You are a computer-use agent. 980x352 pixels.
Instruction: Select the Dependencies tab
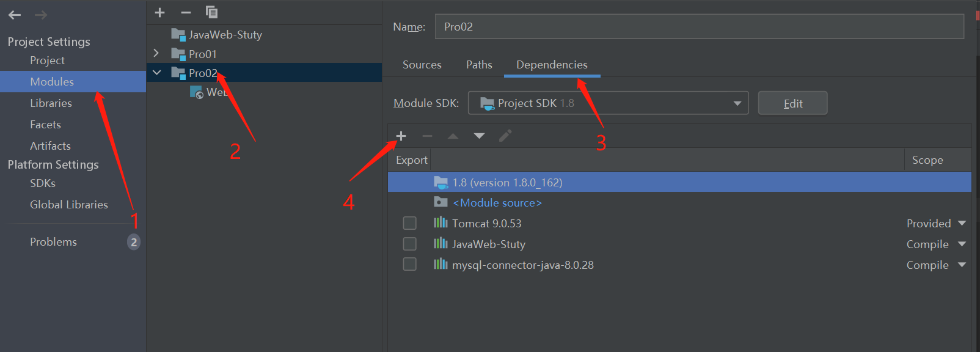tap(552, 65)
